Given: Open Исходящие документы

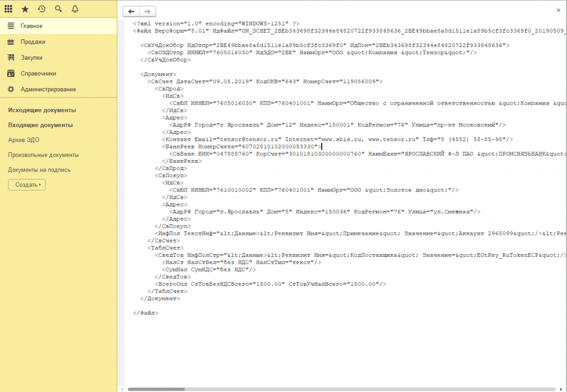Looking at the screenshot, I should (x=43, y=110).
